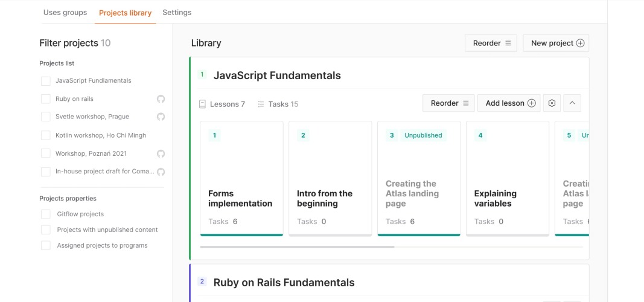
Task: Click the JavaScript Fundamentals project title
Action: tap(277, 75)
